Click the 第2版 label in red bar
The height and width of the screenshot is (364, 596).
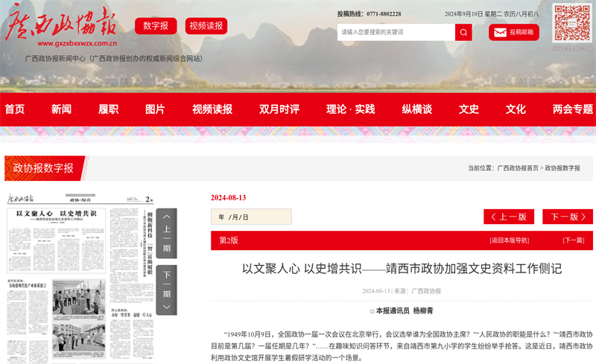click(229, 240)
